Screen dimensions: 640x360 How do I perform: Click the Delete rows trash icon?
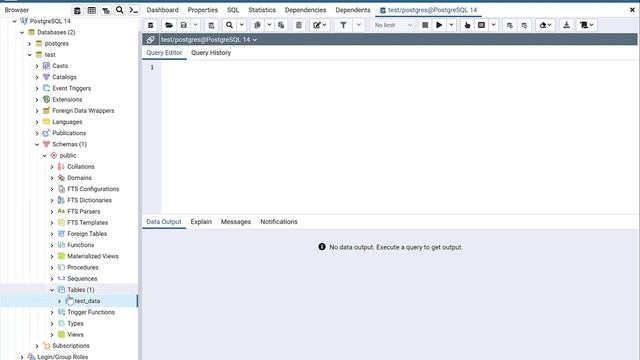tap(299, 25)
